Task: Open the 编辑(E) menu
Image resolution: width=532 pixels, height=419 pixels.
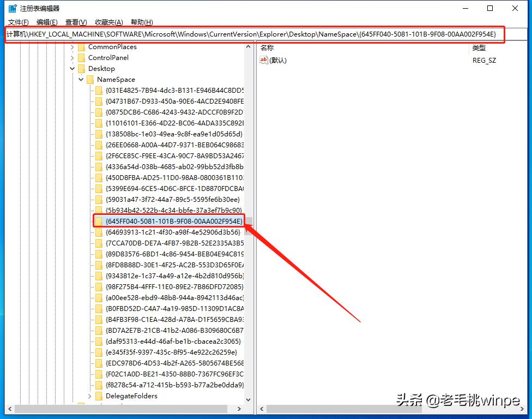Action: click(x=47, y=22)
